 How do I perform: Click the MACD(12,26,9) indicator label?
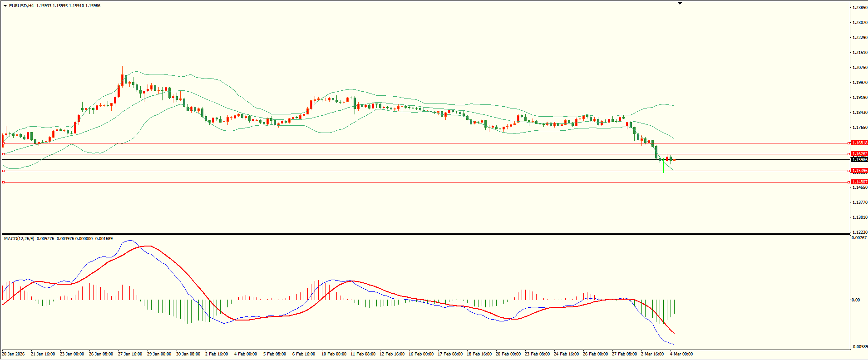click(18, 239)
